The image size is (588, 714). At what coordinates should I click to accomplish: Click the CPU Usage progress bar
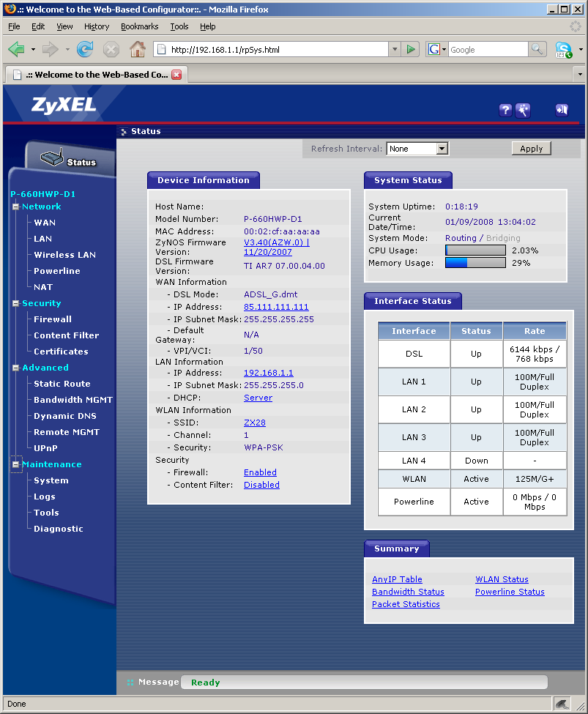(x=475, y=250)
